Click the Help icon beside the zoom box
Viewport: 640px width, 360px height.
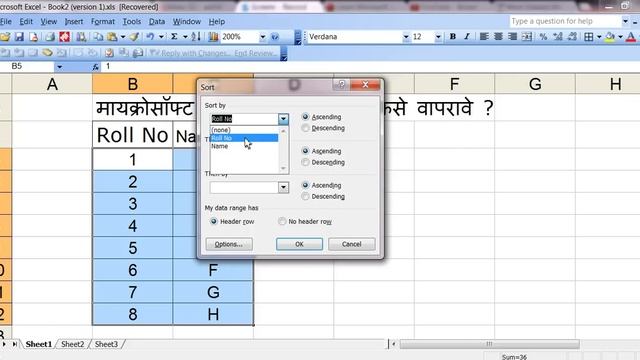(x=275, y=37)
